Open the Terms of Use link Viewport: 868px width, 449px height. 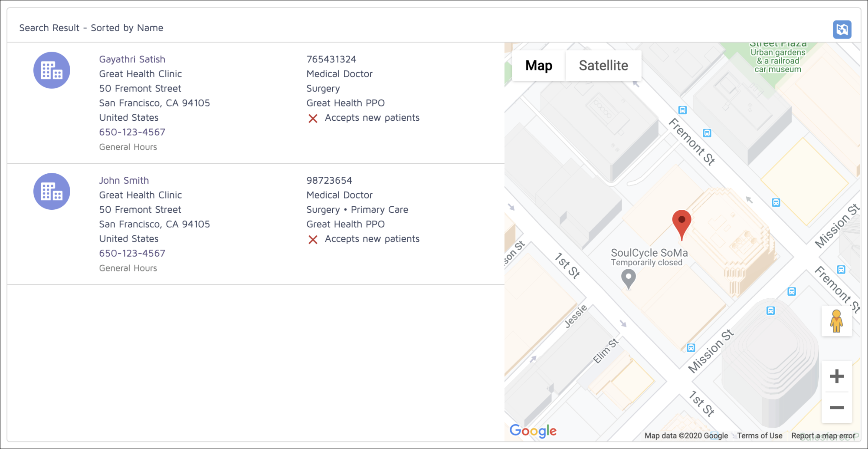click(x=760, y=436)
